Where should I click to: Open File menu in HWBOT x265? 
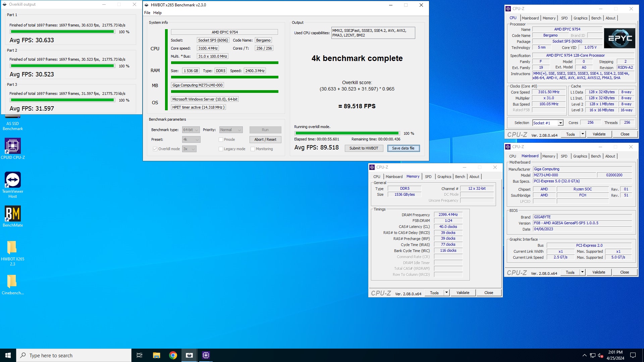point(147,13)
